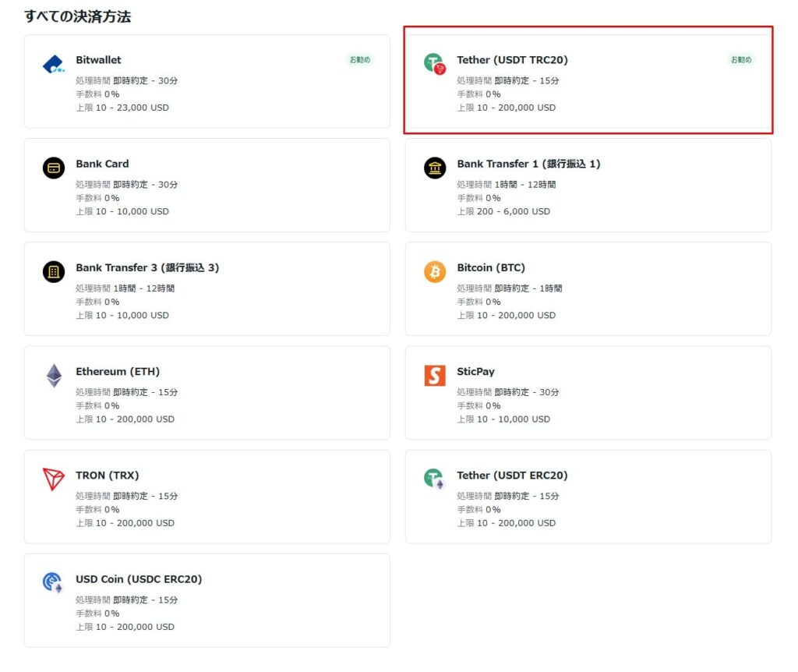The height and width of the screenshot is (672, 798).
Task: Choose the Bitcoin BTC payment method
Action: click(x=588, y=289)
